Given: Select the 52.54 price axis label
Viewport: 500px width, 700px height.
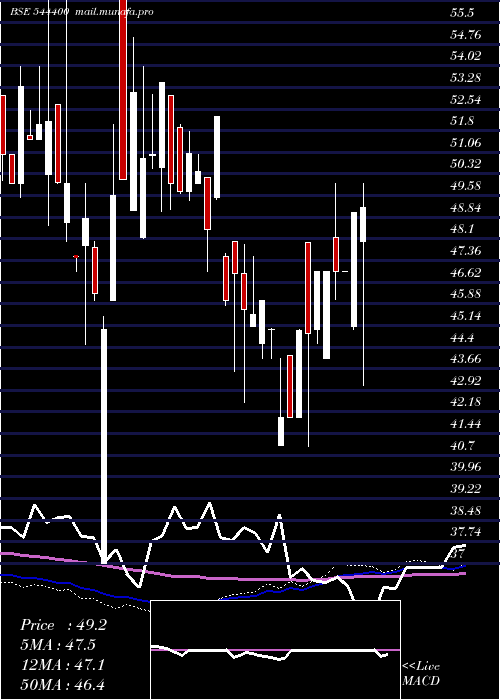Looking at the screenshot, I should click(466, 99).
